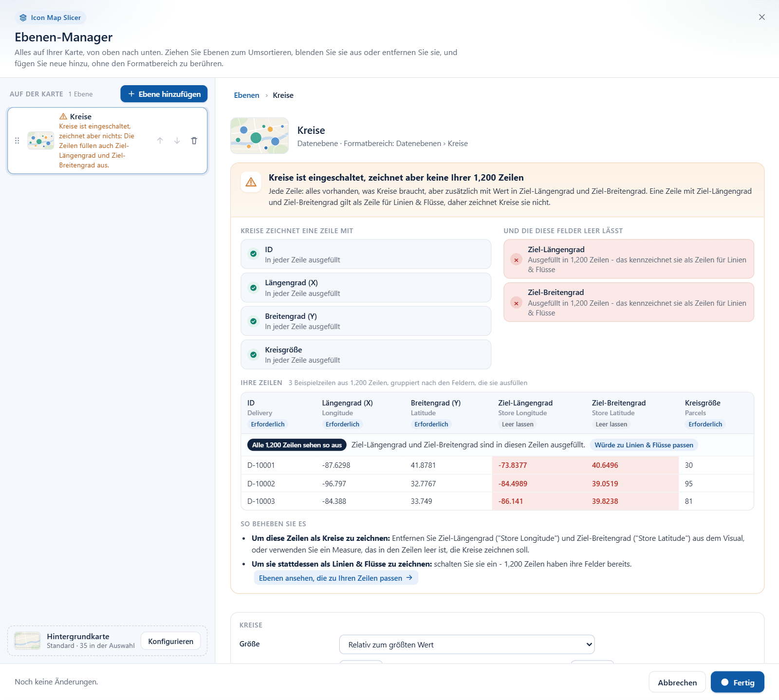Click the Breitengrad value 33.749
Screen dimensions: 779x700
click(x=422, y=501)
